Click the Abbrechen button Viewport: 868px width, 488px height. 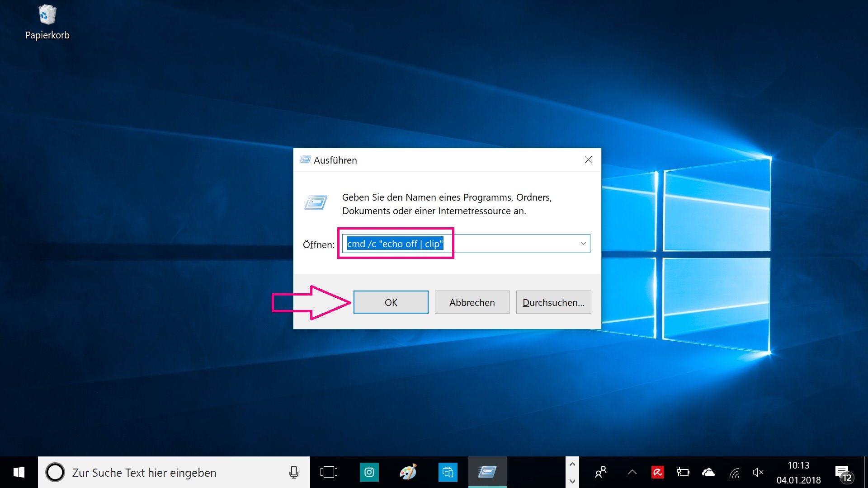[x=472, y=302]
